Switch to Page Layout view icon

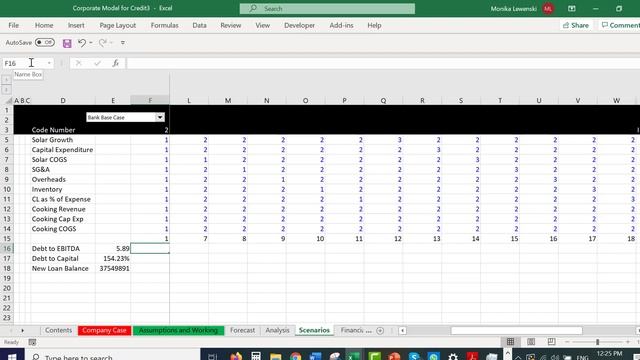[531, 342]
